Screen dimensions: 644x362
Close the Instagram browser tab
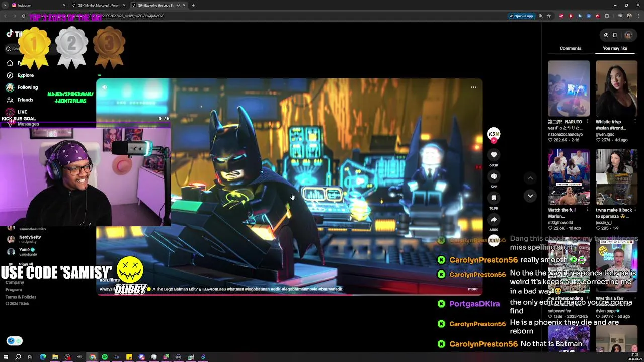[x=64, y=5]
